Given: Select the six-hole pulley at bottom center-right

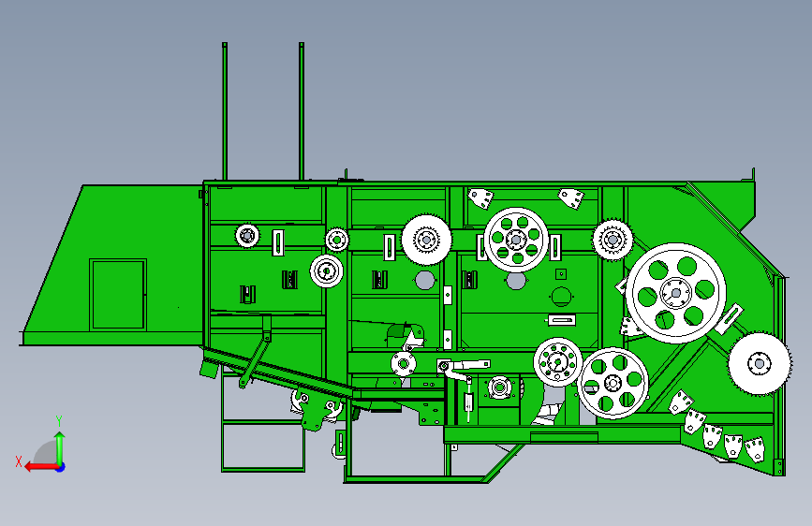Looking at the screenshot, I should click(613, 383).
